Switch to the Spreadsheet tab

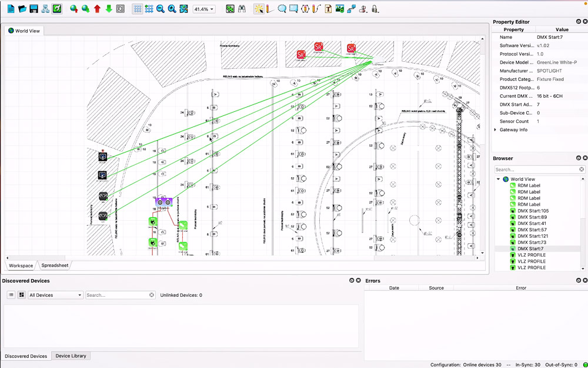(x=55, y=266)
